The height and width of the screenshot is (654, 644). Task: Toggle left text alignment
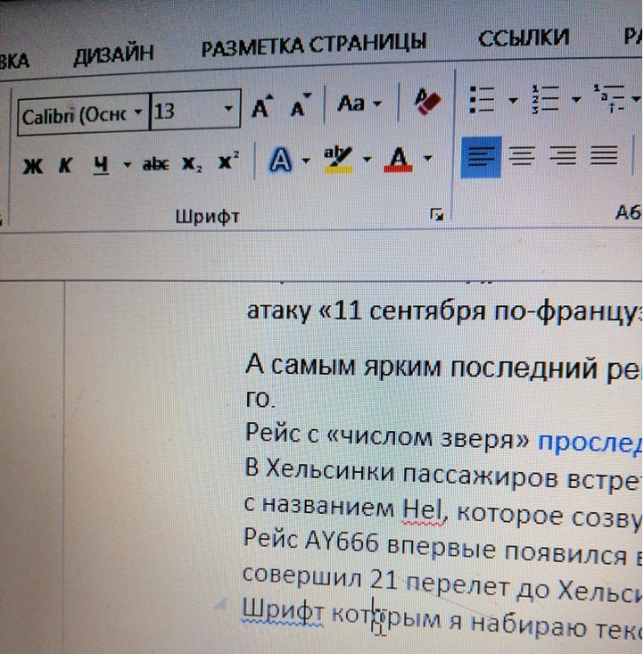click(x=481, y=158)
